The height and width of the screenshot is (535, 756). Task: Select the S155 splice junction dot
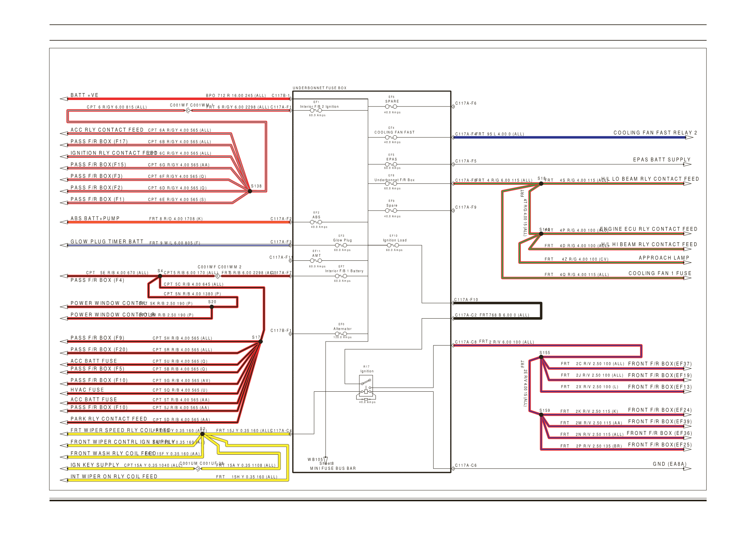(x=541, y=357)
